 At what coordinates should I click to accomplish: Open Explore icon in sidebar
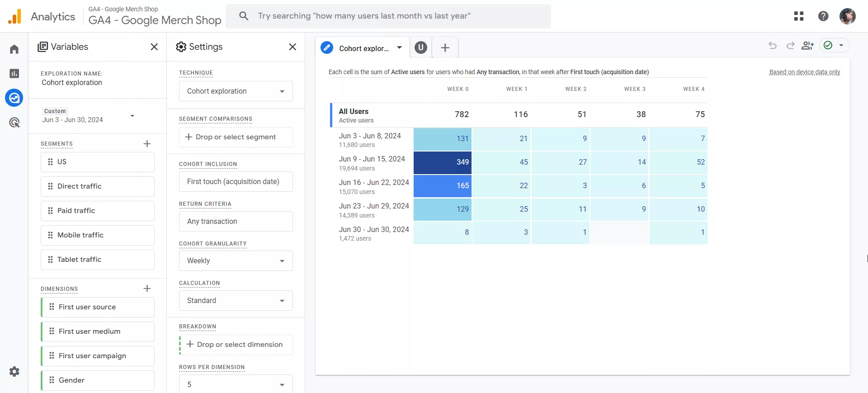(x=14, y=98)
